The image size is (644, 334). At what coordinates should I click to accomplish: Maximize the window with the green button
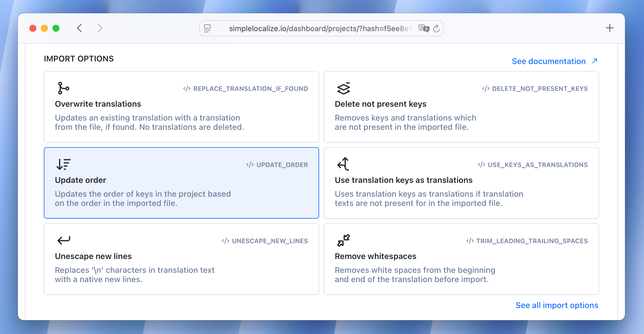pyautogui.click(x=56, y=28)
